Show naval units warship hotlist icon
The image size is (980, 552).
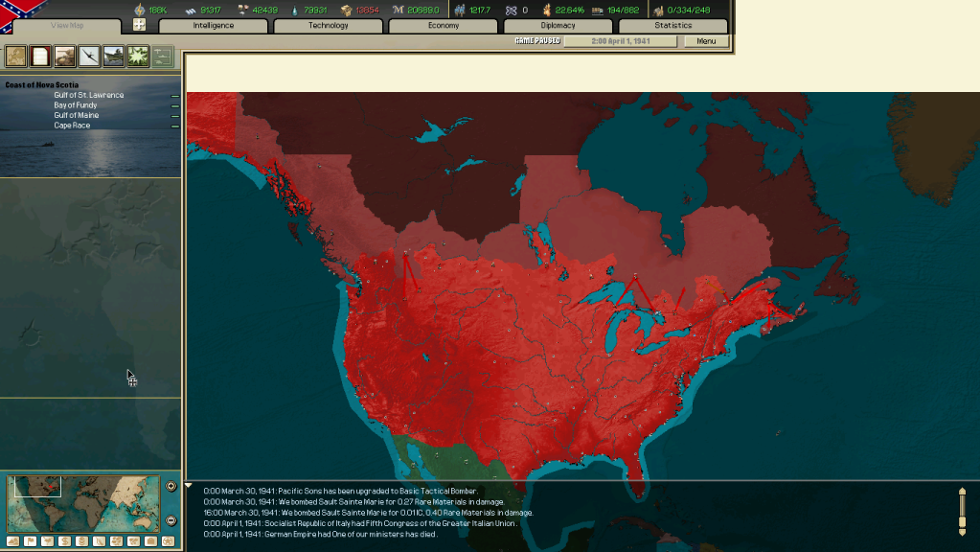click(x=113, y=57)
